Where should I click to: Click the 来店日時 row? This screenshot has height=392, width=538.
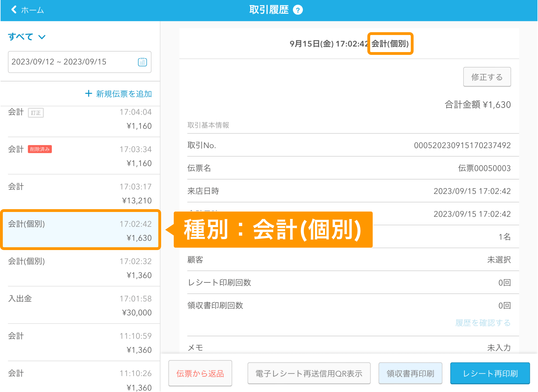click(353, 191)
